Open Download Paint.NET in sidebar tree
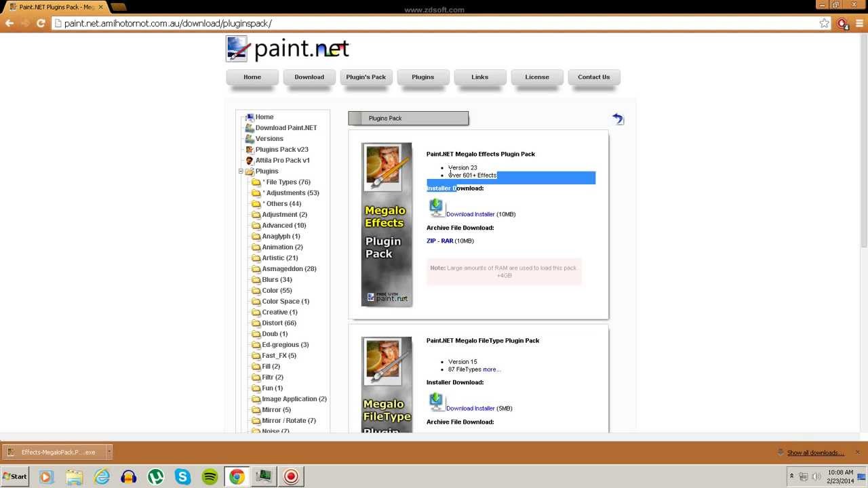Viewport: 868px width, 488px height. tap(285, 128)
